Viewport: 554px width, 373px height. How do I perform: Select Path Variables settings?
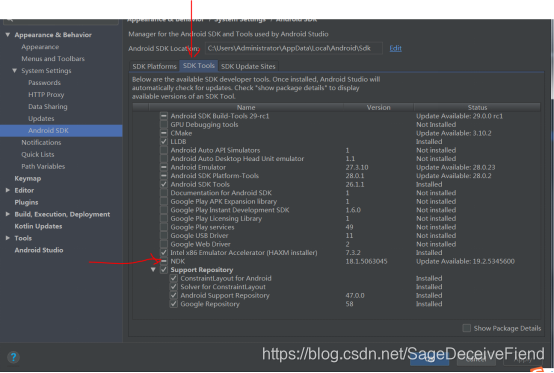[x=43, y=166]
